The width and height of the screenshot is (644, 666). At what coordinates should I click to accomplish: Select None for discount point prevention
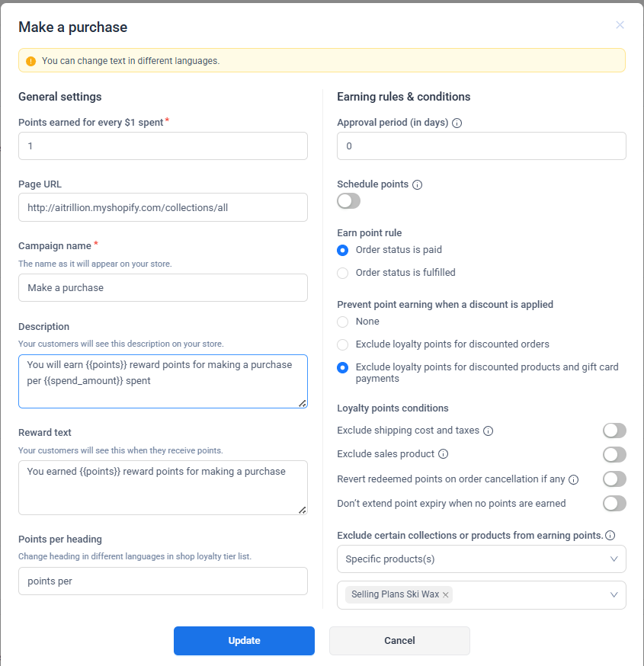(343, 322)
